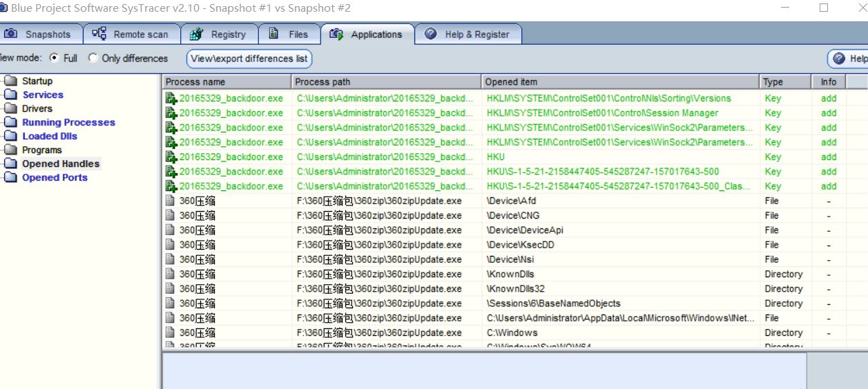Click the folder icon beside Programs
Viewport: 868px width, 389px height.
click(10, 150)
